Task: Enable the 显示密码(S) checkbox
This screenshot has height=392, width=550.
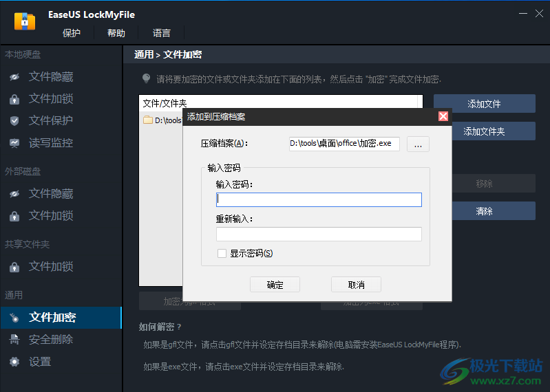Action: [222, 253]
